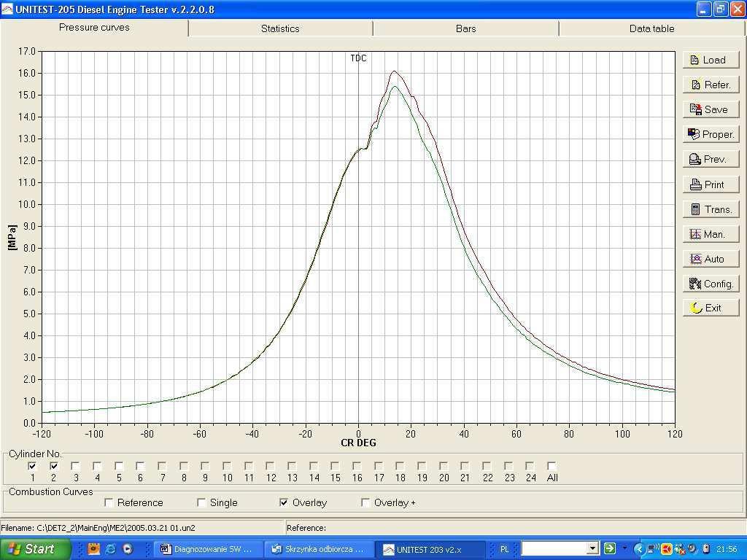Screen dimensions: 747x560
Task: Uncheck cylinder 1 checkbox
Action: click(x=32, y=466)
